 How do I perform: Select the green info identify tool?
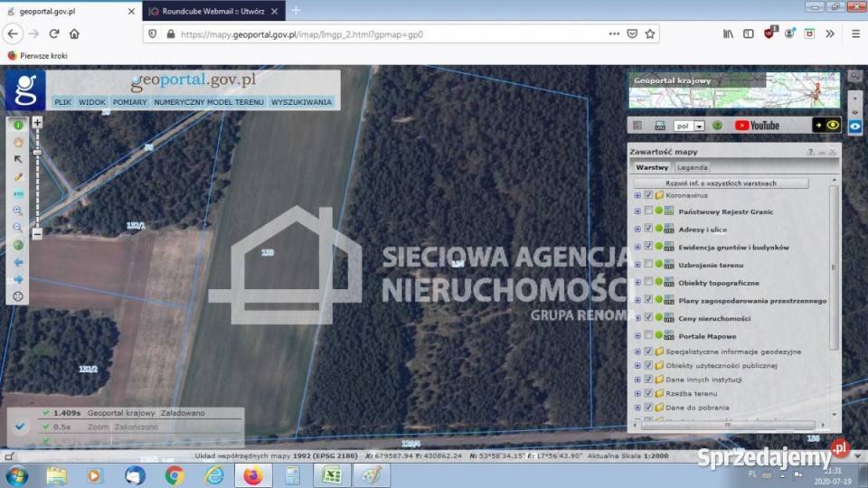[18, 125]
